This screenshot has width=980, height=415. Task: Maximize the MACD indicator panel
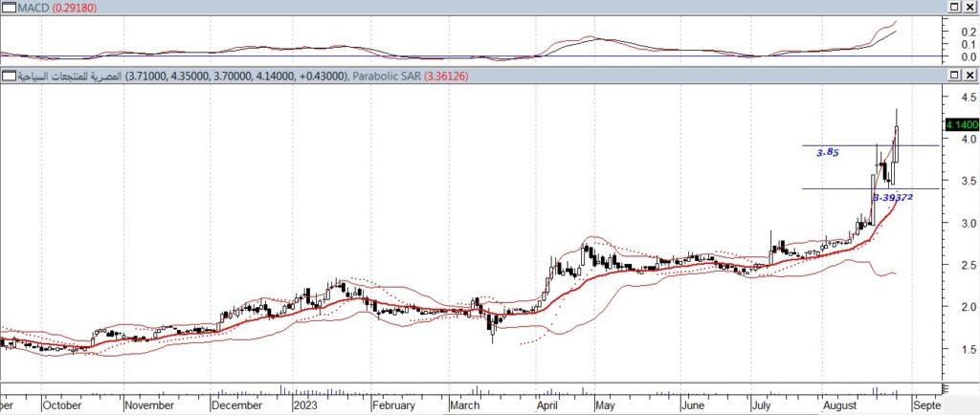[x=953, y=8]
